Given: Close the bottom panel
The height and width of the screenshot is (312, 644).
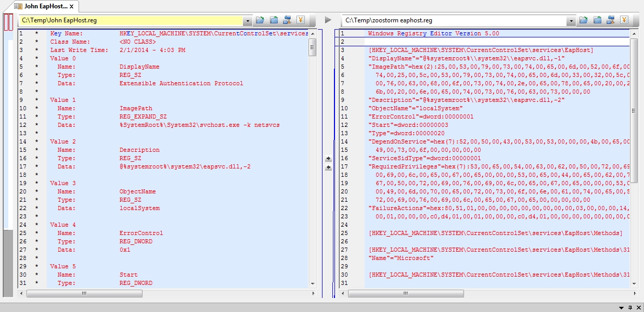Looking at the screenshot, I should coord(638,308).
